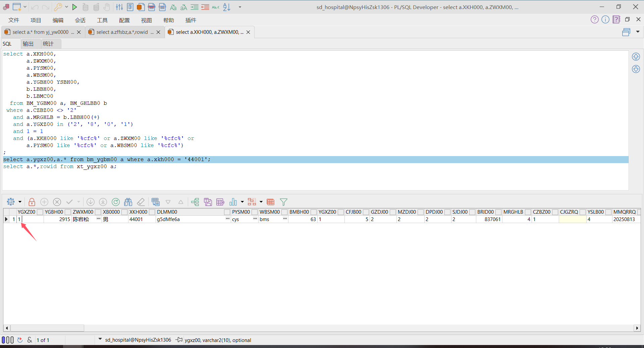644x348 pixels.
Task: Click the key logon icon
Action: 58,7
